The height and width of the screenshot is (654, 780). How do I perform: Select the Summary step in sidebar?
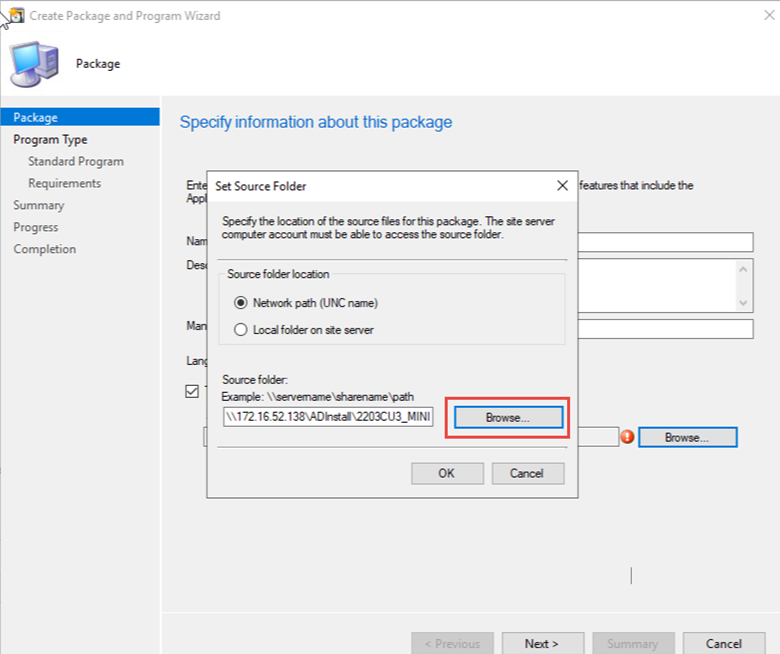39,205
